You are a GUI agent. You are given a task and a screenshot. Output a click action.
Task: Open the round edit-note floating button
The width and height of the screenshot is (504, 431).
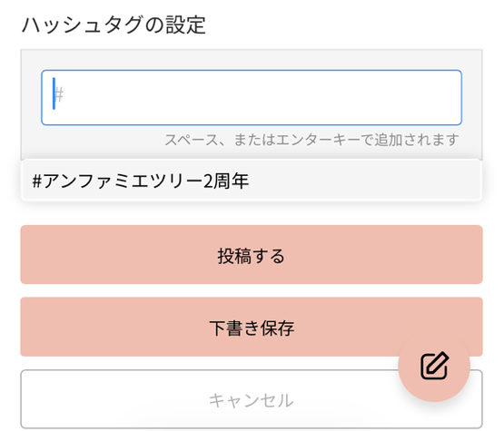click(434, 366)
